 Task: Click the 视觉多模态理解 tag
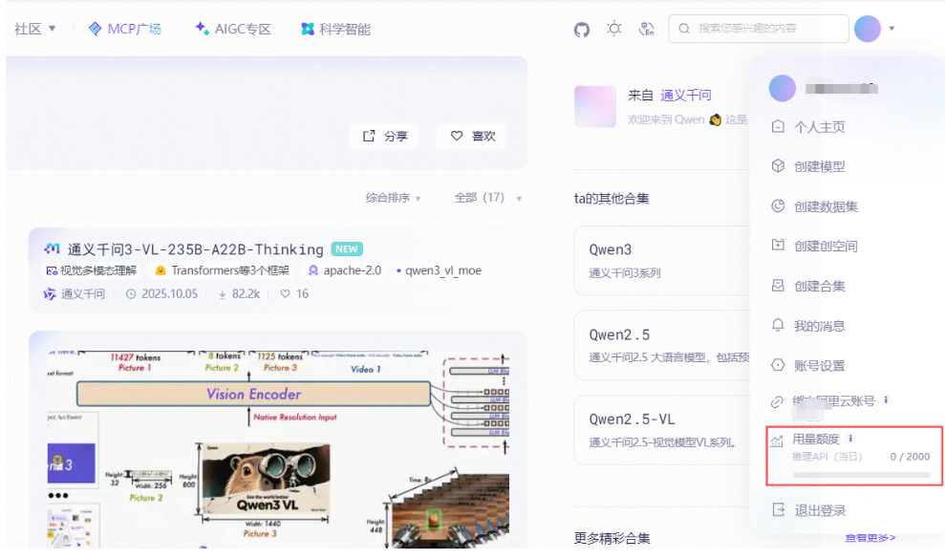pos(92,270)
